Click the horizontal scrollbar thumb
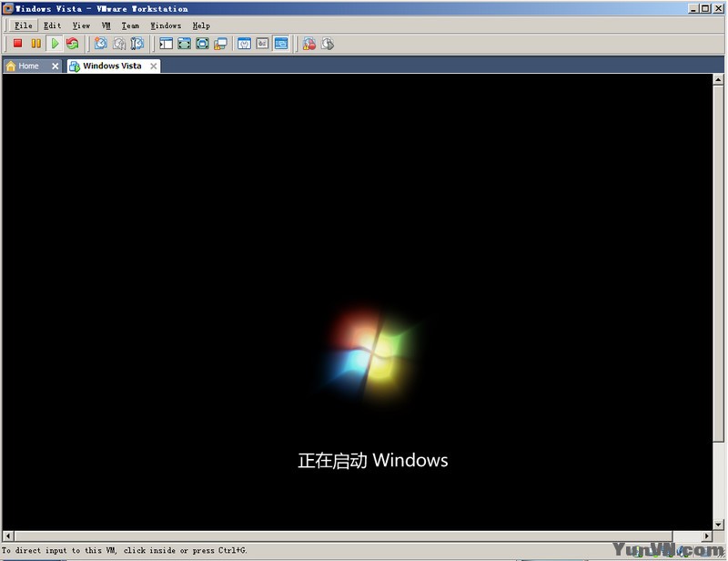The width and height of the screenshot is (728, 561). [343, 535]
